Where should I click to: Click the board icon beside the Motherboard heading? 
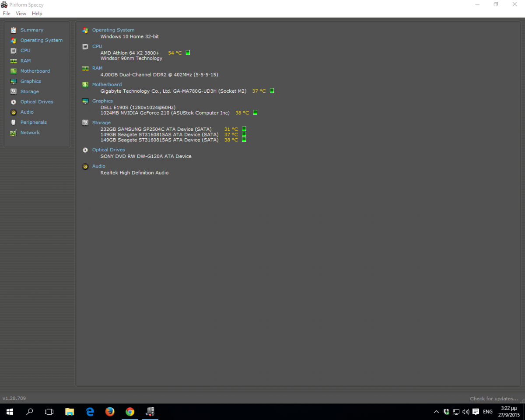(85, 84)
